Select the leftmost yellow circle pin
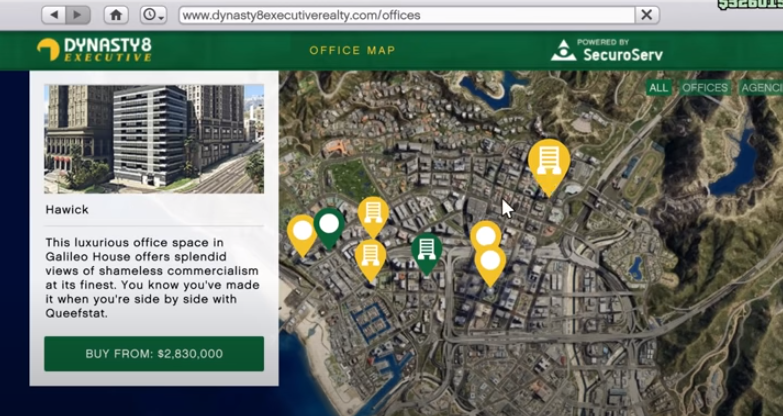Image resolution: width=783 pixels, height=416 pixels. 302,235
